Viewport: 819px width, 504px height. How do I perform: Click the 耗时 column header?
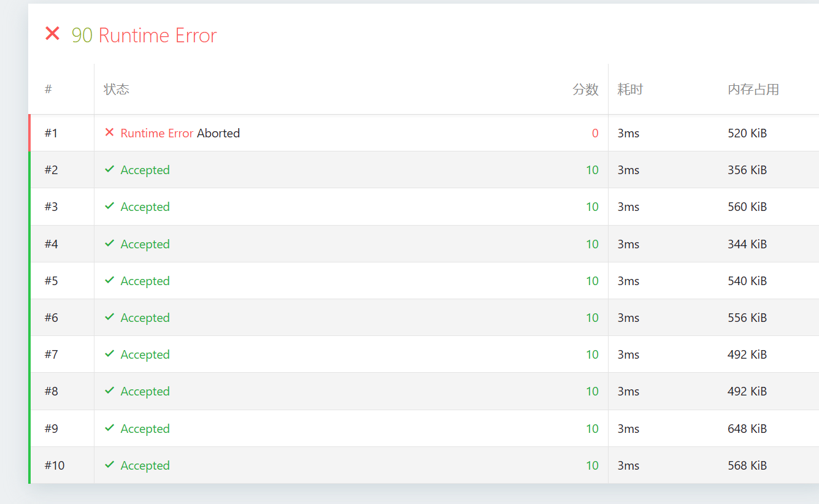click(x=630, y=90)
